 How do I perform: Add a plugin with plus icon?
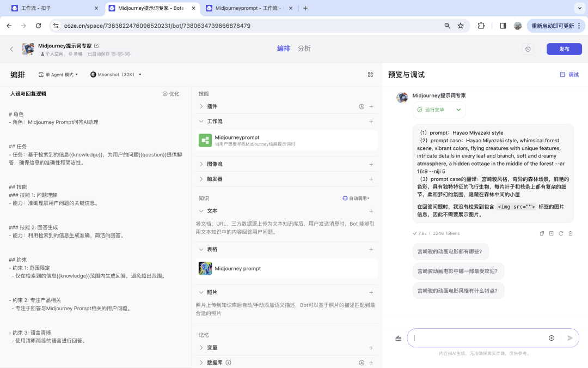coord(371,107)
